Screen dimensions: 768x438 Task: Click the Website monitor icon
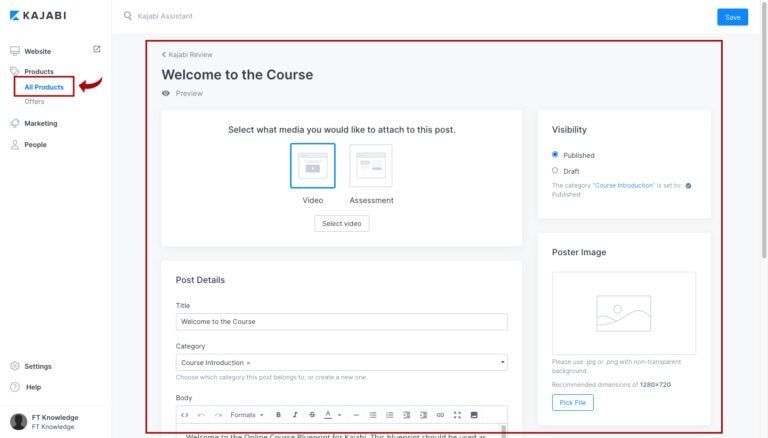[15, 51]
